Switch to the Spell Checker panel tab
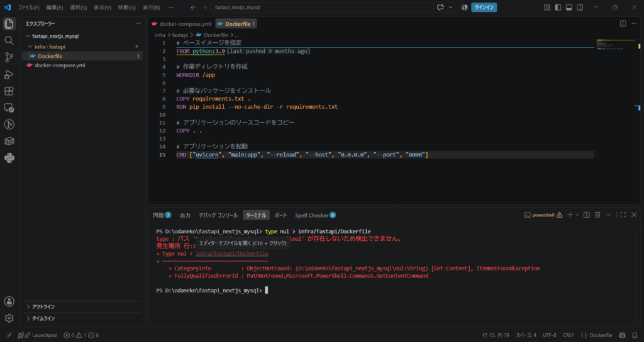The image size is (644, 342). click(x=315, y=215)
